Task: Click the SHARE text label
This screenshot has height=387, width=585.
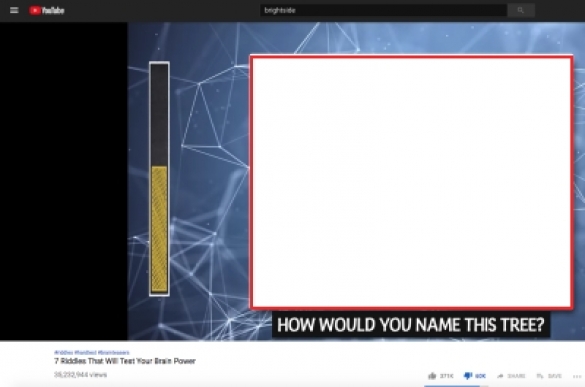Action: click(x=516, y=376)
